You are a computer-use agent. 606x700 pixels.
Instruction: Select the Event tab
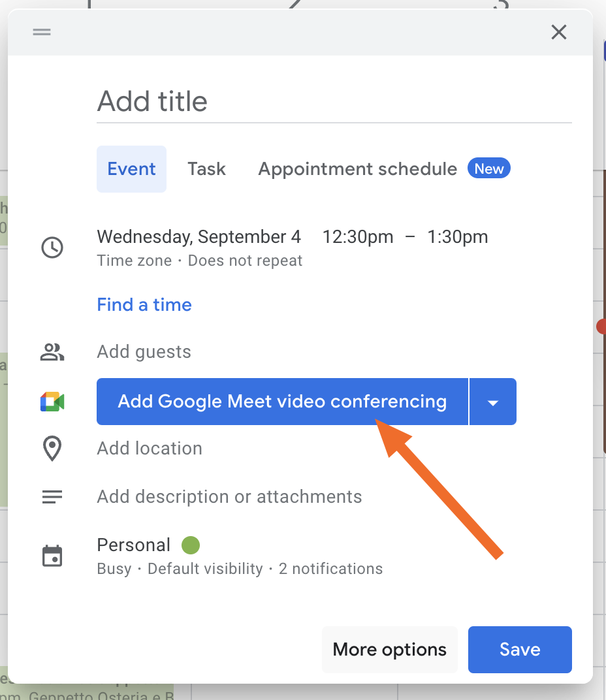[x=131, y=168]
